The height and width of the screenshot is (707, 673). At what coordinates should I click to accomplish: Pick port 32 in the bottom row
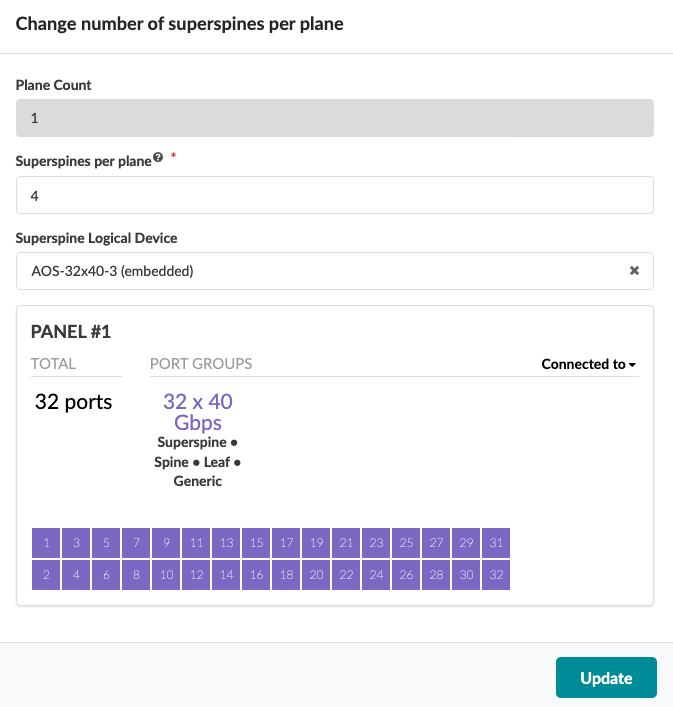coord(496,575)
